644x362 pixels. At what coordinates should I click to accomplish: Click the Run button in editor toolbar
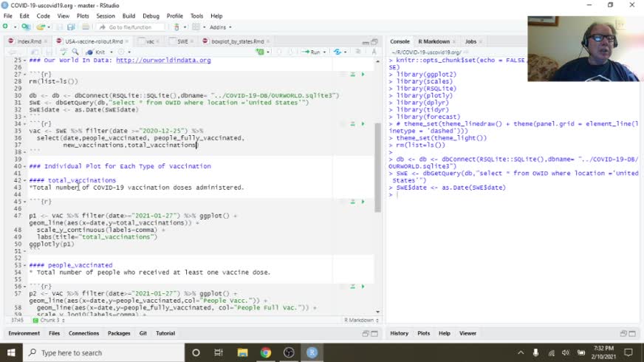click(312, 52)
